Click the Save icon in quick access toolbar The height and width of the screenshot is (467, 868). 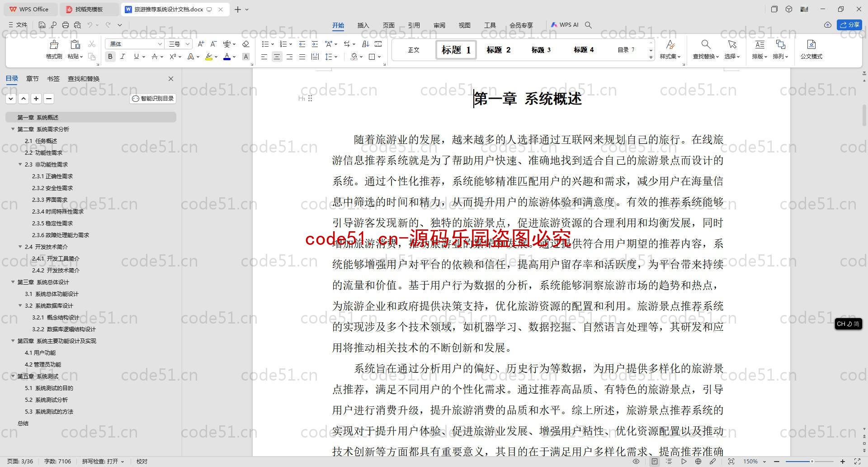pos(42,25)
